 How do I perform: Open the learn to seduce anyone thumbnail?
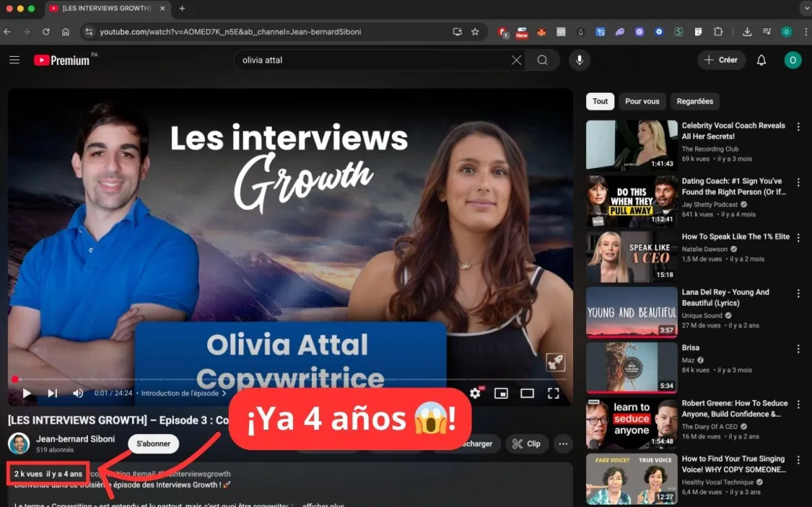pyautogui.click(x=631, y=423)
